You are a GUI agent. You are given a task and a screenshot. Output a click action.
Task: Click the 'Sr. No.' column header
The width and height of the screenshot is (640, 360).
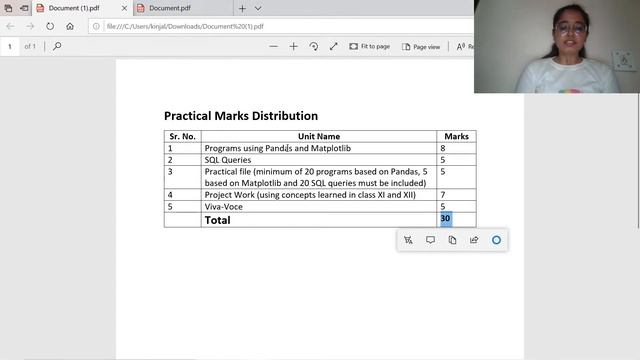click(x=182, y=136)
